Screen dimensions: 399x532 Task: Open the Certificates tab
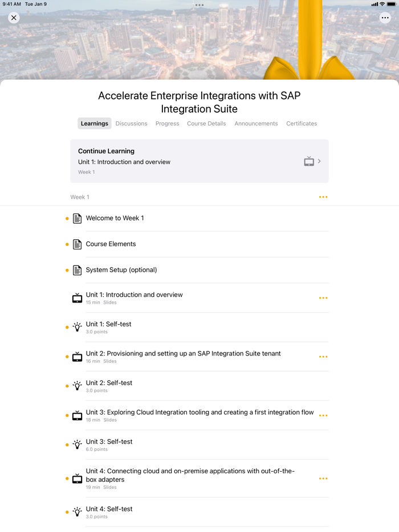(x=302, y=123)
